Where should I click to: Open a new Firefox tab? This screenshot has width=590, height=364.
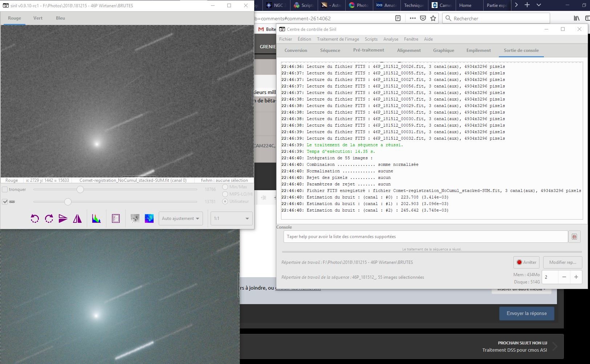tap(527, 5)
